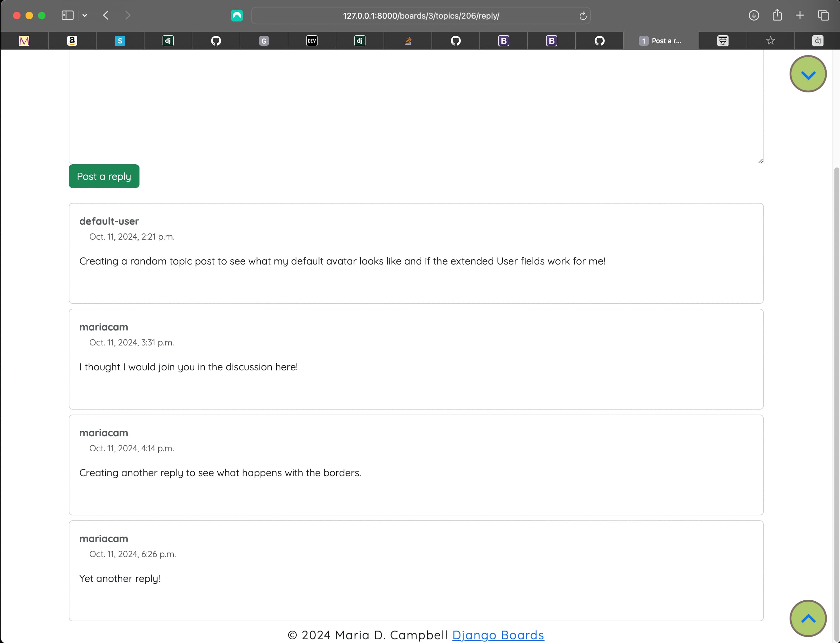Click the page vertical scrollbar thumb
Screen dimensions: 840x643
[x=837, y=404]
